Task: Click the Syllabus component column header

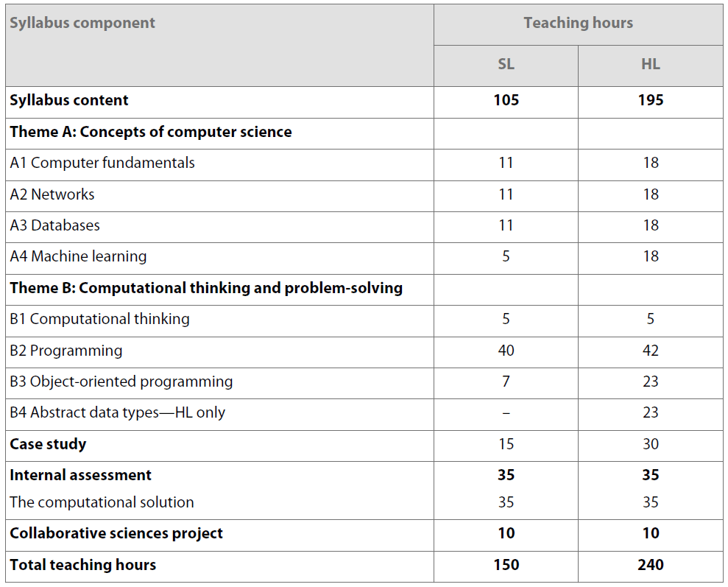Action: [x=82, y=23]
